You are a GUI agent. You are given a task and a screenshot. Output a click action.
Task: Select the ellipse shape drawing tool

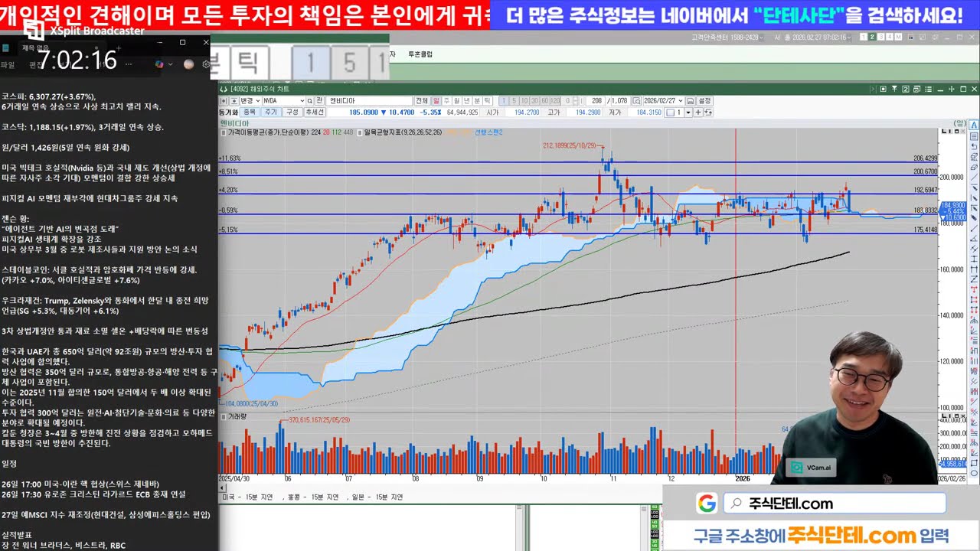pos(974,473)
